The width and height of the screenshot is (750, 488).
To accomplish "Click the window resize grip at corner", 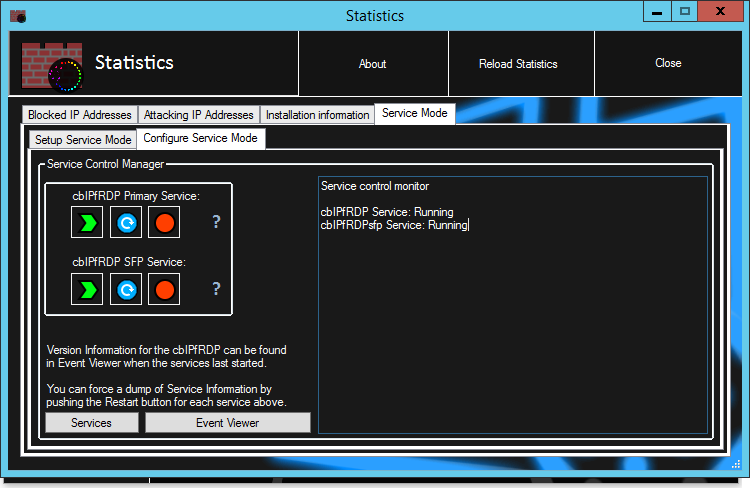I will pos(736,464).
